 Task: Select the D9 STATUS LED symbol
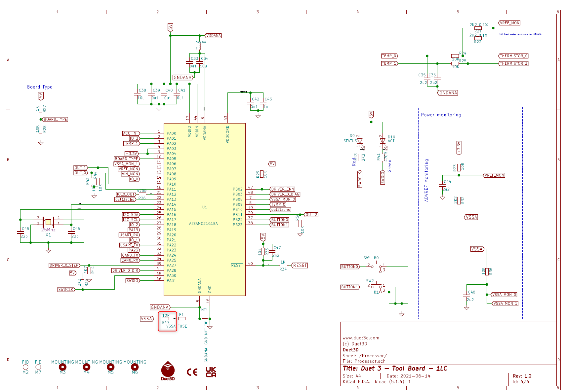click(x=360, y=141)
